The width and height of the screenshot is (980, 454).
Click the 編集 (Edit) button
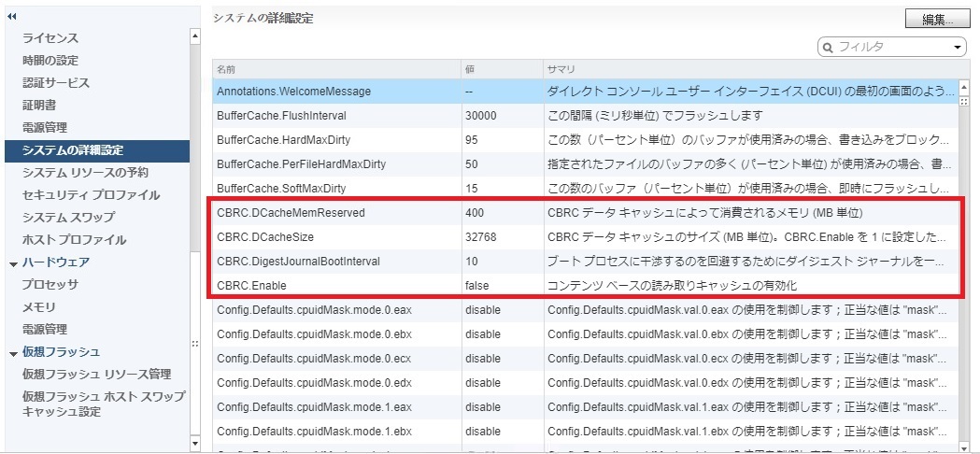(x=936, y=19)
